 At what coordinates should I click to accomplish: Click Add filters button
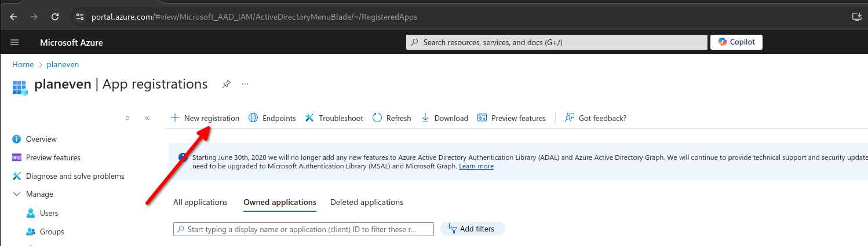pyautogui.click(x=472, y=229)
